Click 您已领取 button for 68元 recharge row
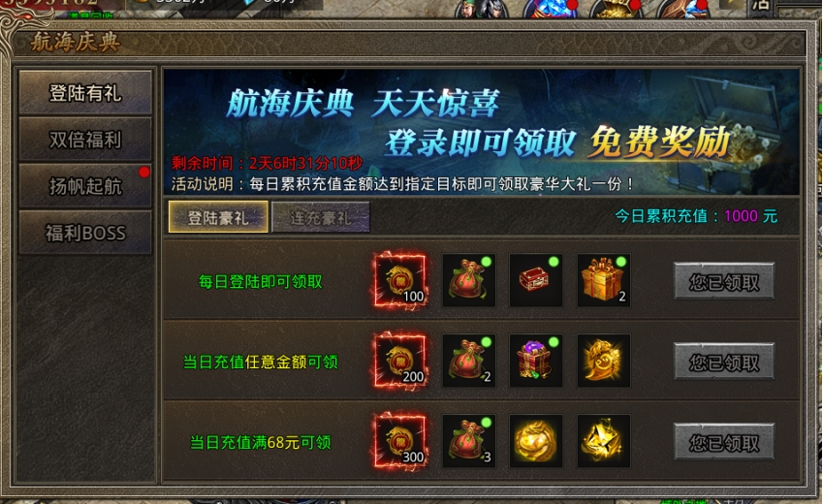The height and width of the screenshot is (504, 823). click(724, 443)
